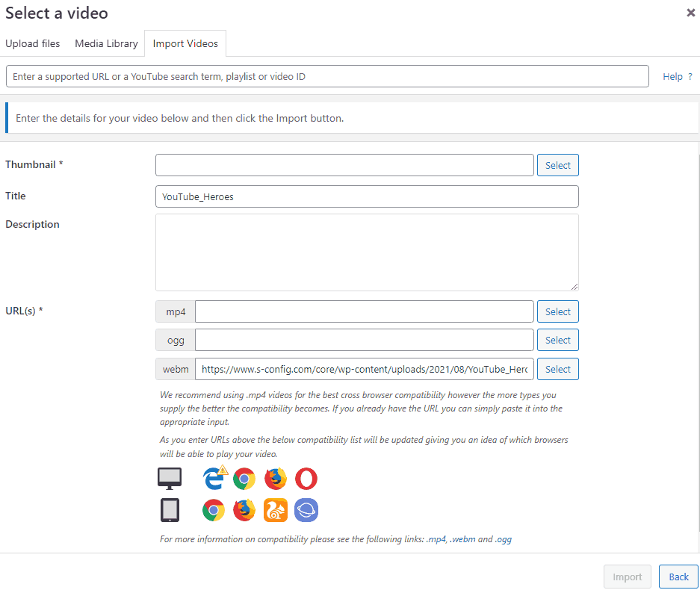The image size is (700, 590).
Task: Switch to the Upload files tab
Action: [x=33, y=44]
